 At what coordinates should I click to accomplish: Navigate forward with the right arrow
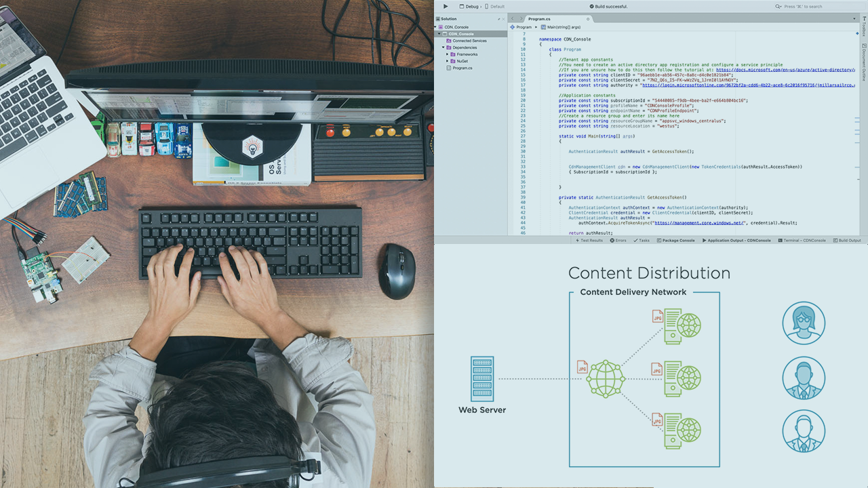(x=519, y=19)
